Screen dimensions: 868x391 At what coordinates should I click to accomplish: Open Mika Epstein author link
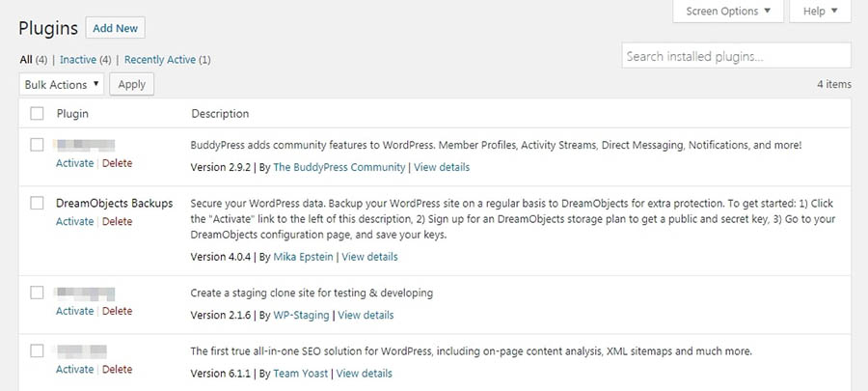[x=304, y=257]
